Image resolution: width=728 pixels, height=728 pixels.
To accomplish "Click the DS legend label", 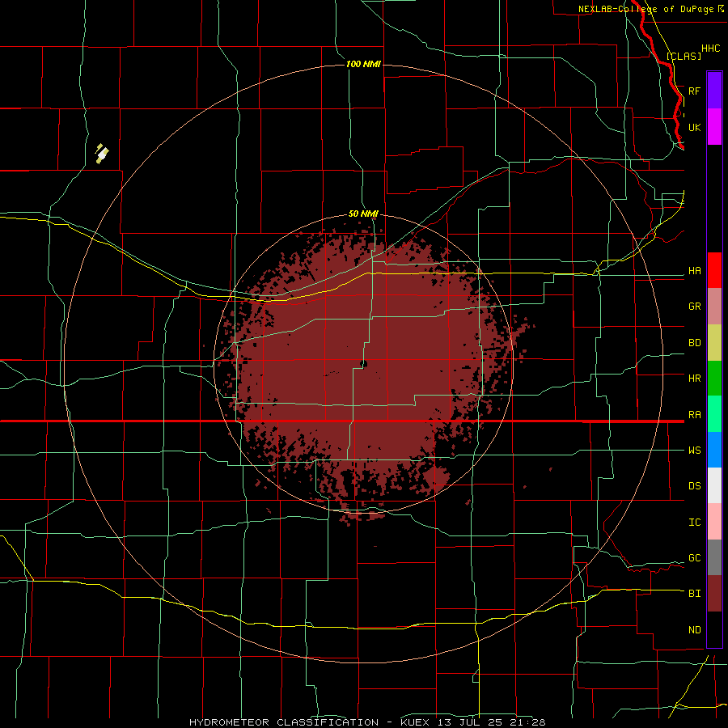I will point(694,486).
